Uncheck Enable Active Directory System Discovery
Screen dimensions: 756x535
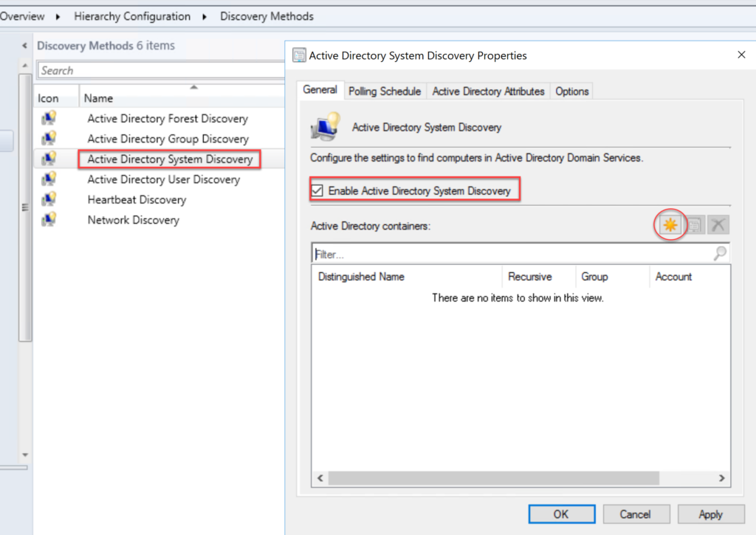(317, 191)
